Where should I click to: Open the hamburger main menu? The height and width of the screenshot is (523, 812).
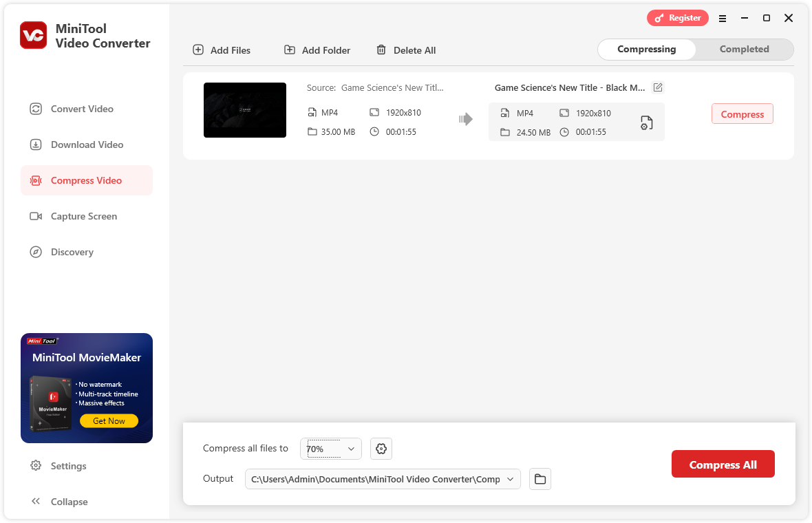point(723,19)
